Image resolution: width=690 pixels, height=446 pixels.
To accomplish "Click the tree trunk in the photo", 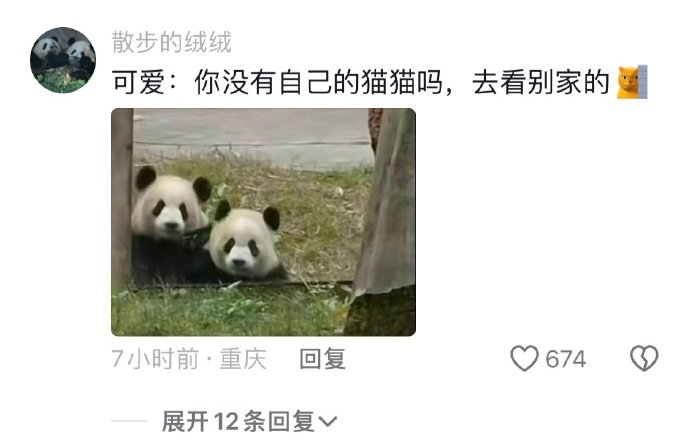I will tap(386, 220).
